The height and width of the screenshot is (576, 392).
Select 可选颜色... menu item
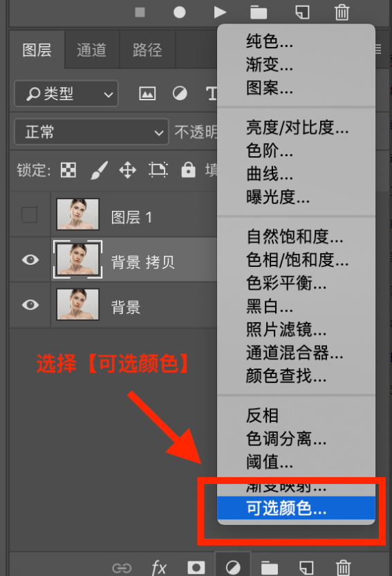pos(296,508)
